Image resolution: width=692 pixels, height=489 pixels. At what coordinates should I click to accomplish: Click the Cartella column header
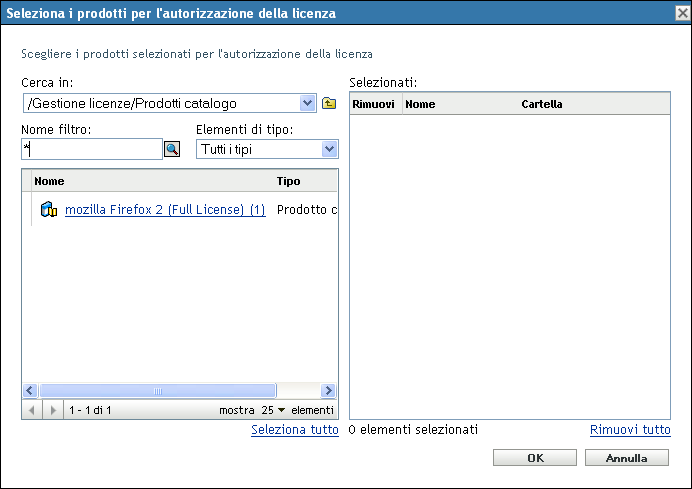pyautogui.click(x=542, y=103)
